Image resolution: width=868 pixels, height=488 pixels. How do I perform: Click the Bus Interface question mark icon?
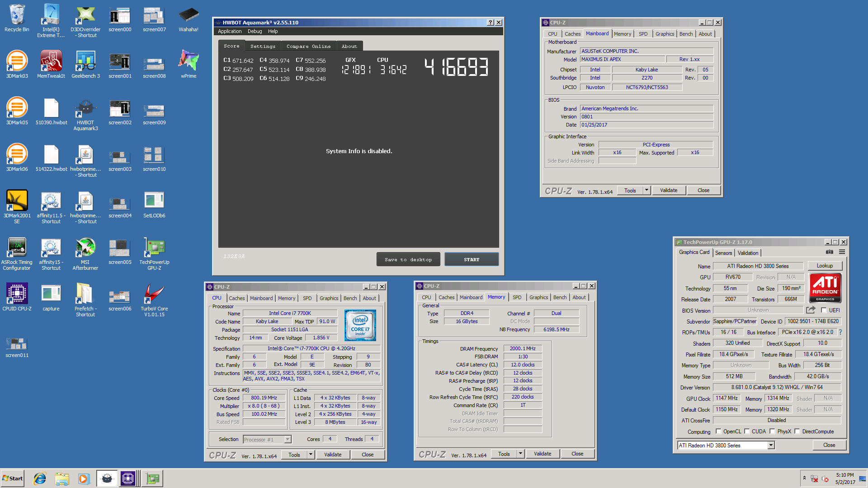840,332
